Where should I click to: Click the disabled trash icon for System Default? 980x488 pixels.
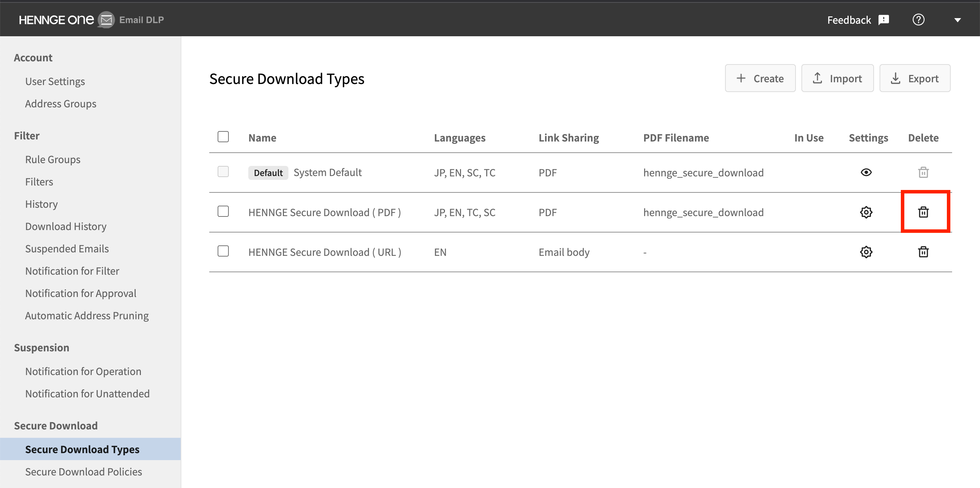tap(923, 173)
